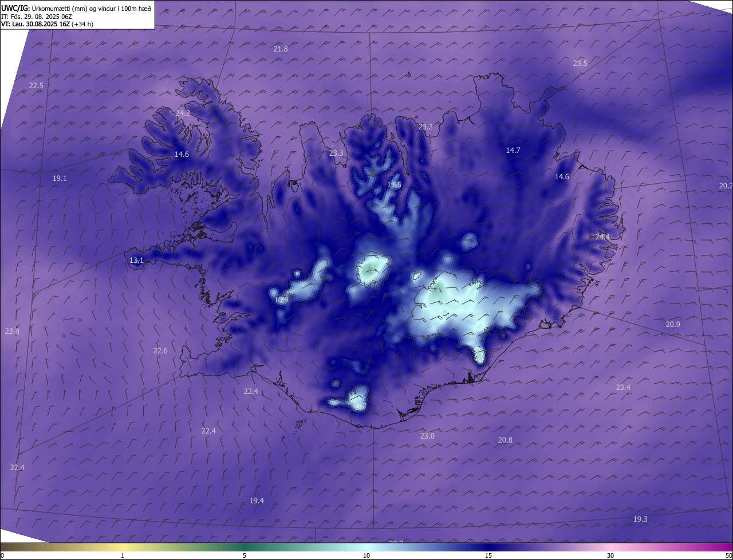Click the 20.2 value label
Image resolution: width=733 pixels, height=560 pixels.
point(726,186)
